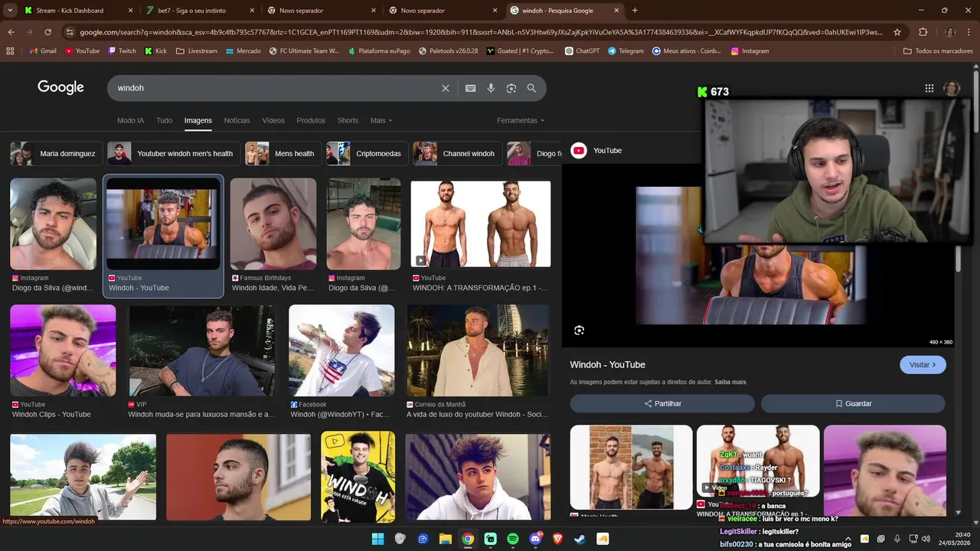
Task: Reload the current page
Action: coord(47,32)
